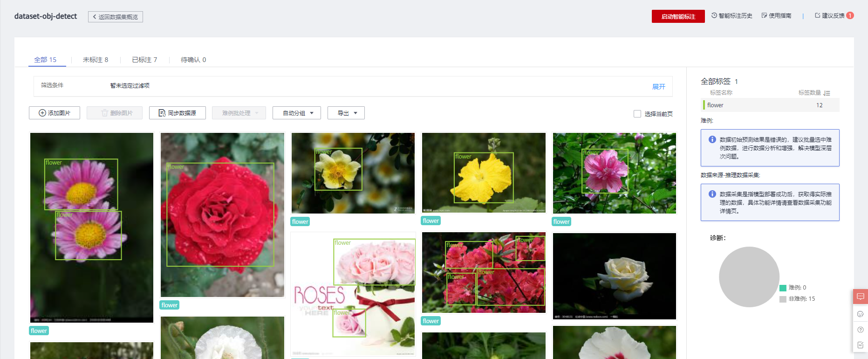Click the 非难例: 15 legend text
This screenshot has height=359, width=868.
point(802,299)
